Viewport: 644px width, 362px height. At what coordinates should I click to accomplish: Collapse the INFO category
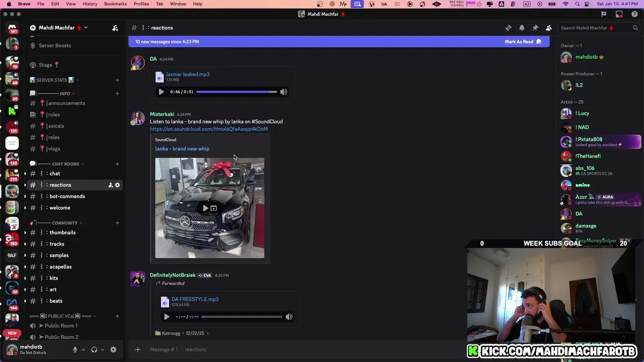tap(52, 94)
